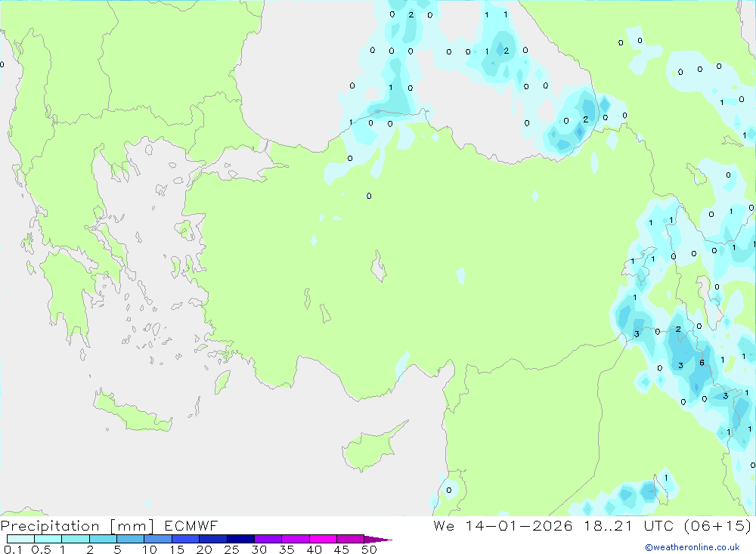
Task: Click the 15–20 mm legend swatch
Action: coord(186,539)
